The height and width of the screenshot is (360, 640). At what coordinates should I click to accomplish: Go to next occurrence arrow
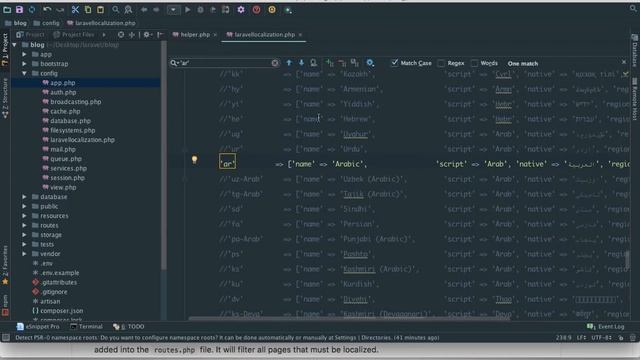(301, 63)
